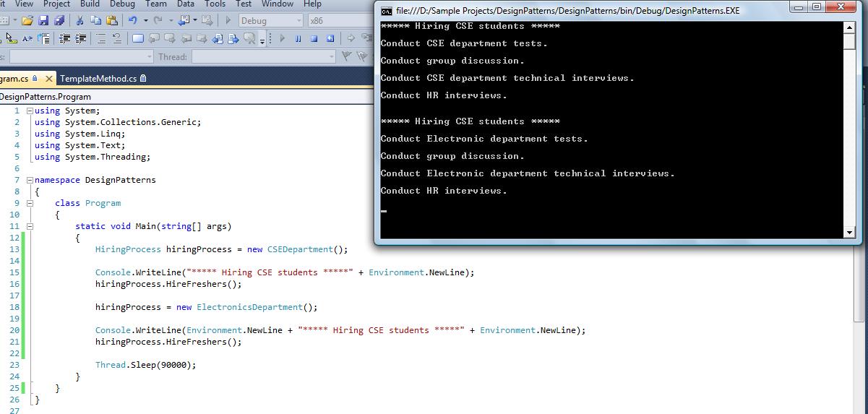Click 'Thread.Sleep(90000);' on line 23

[x=145, y=365]
